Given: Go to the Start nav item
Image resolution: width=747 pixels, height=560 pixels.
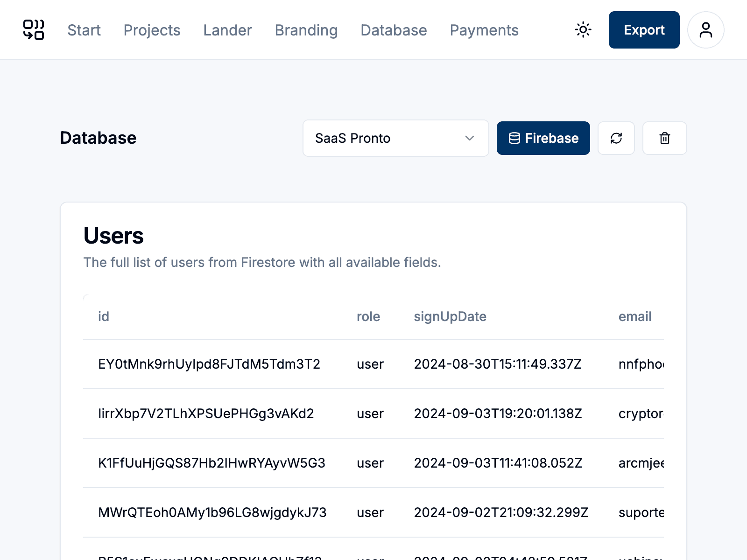Looking at the screenshot, I should point(84,30).
